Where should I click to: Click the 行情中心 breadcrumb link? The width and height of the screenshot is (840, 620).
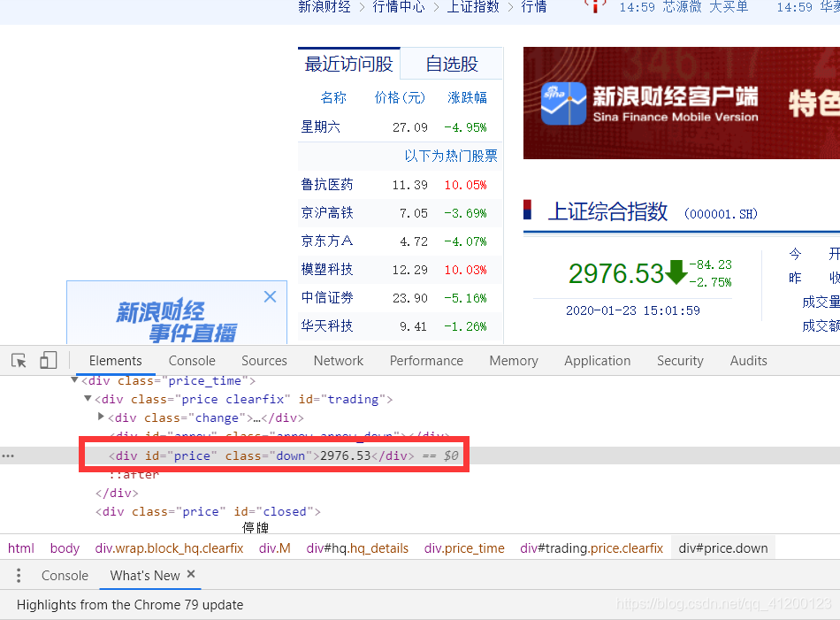point(399,6)
